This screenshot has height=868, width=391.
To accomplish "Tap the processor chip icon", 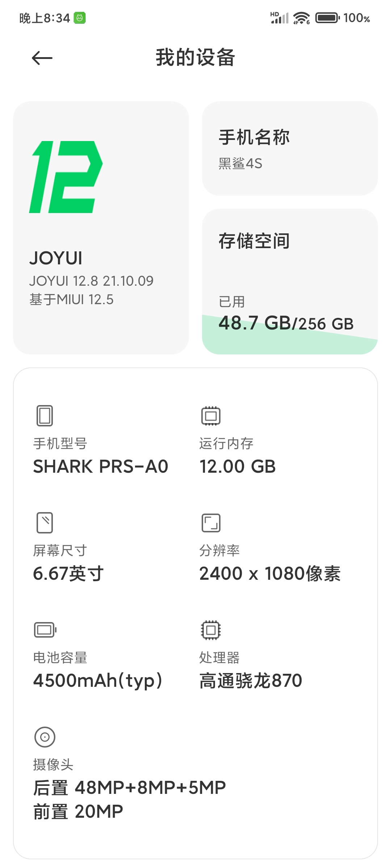I will [x=211, y=630].
